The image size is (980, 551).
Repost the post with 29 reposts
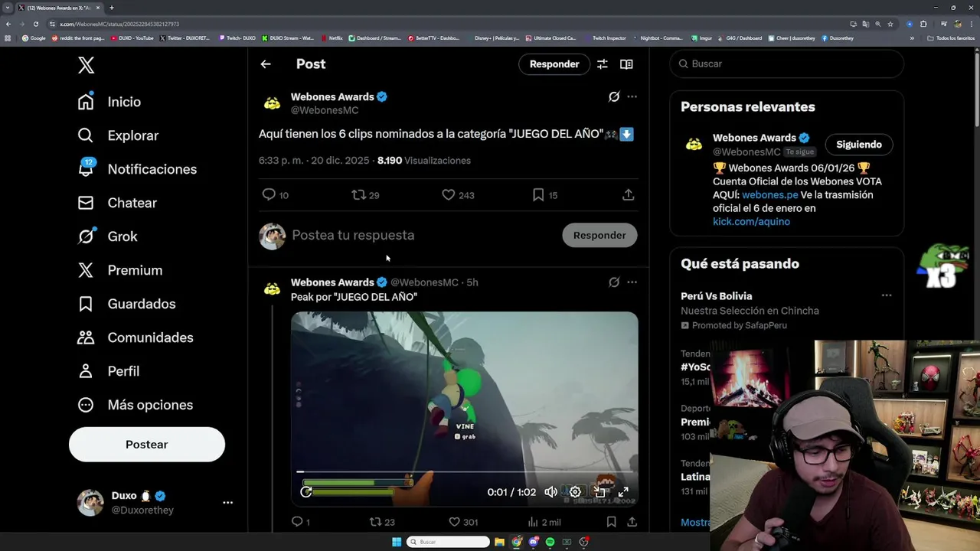pyautogui.click(x=365, y=195)
